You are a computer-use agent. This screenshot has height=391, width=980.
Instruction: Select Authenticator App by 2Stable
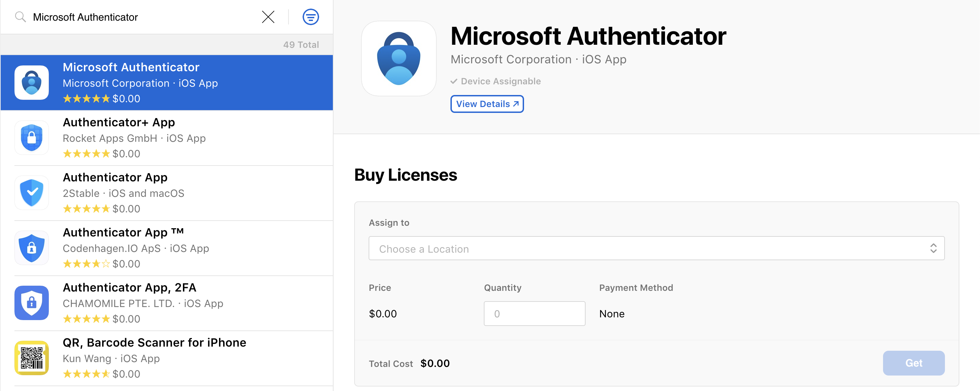coord(167,193)
